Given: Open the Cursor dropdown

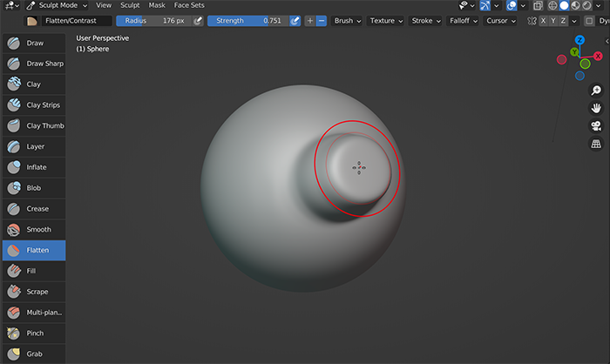Looking at the screenshot, I should [x=501, y=21].
